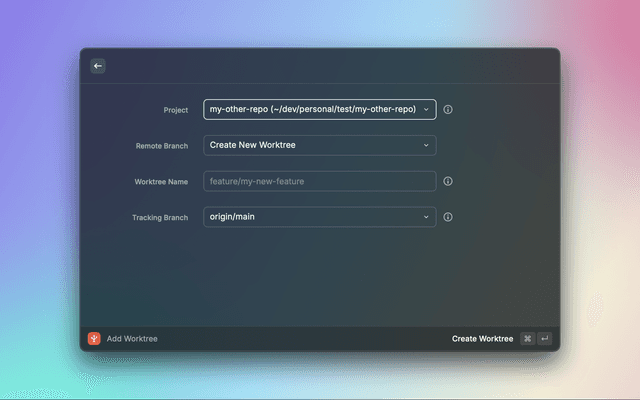The width and height of the screenshot is (640, 400).
Task: Click the info icon beside Worktree Name
Action: (448, 181)
